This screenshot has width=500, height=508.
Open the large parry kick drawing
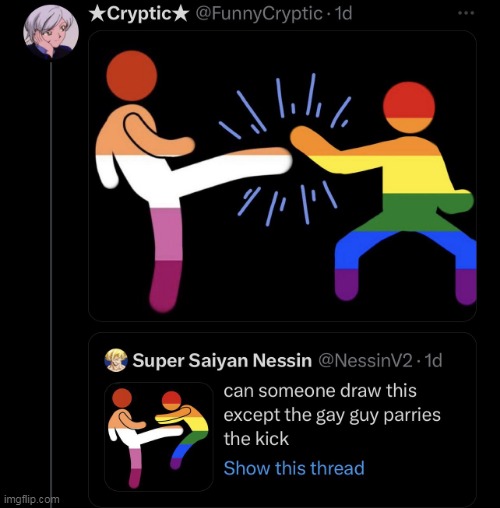pos(282,176)
